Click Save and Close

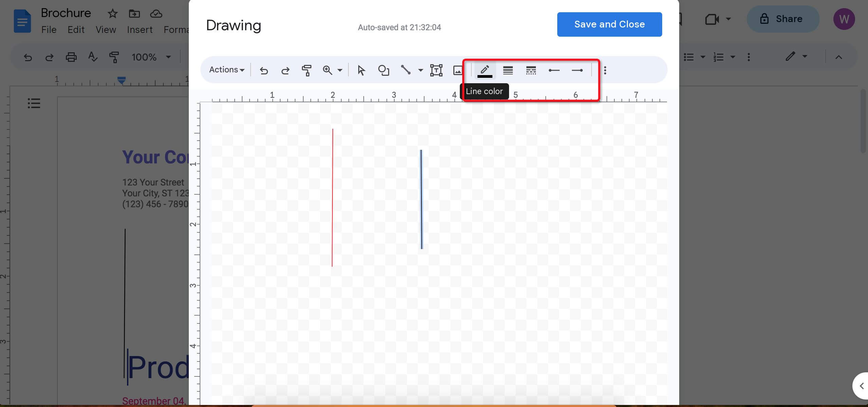point(609,24)
